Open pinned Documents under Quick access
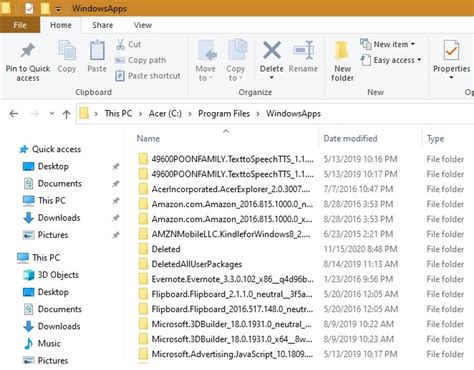The image size is (474, 370). click(x=52, y=183)
